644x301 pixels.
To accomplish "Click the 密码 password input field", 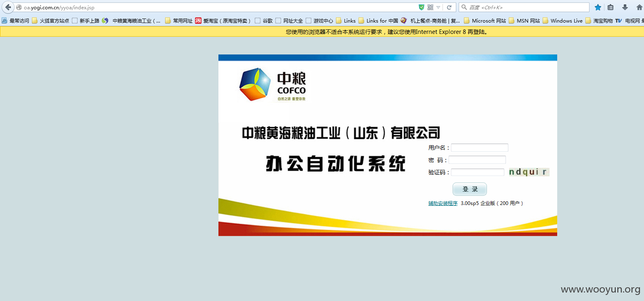I will [x=477, y=160].
